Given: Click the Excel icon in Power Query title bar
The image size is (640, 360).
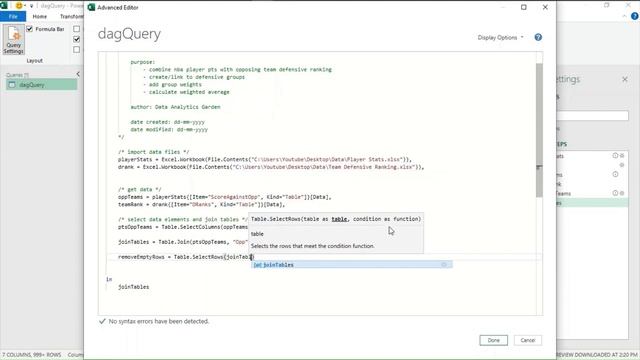Looking at the screenshot, I should [4, 5].
